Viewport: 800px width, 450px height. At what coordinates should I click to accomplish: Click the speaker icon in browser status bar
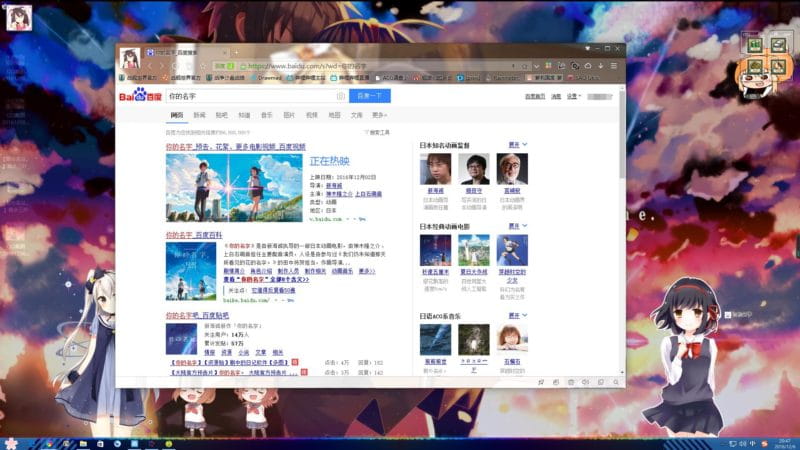coord(586,382)
